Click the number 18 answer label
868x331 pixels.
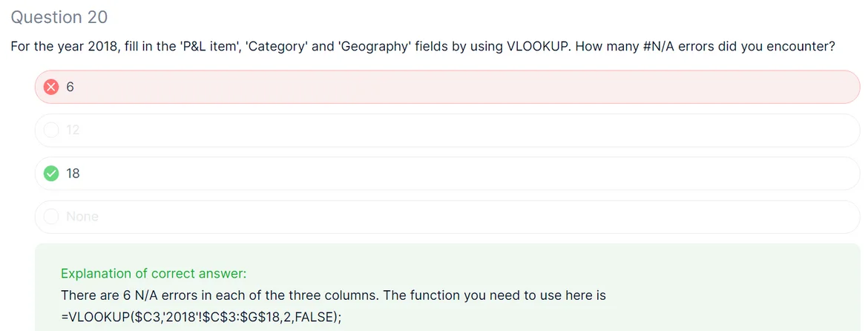(73, 174)
